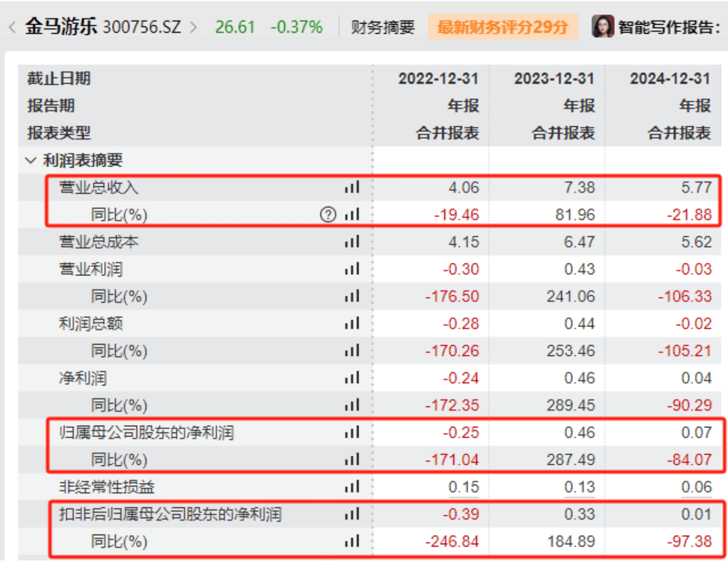Open chart icon for 营业总收入 同比(%) row
This screenshot has width=728, height=561.
point(352,215)
